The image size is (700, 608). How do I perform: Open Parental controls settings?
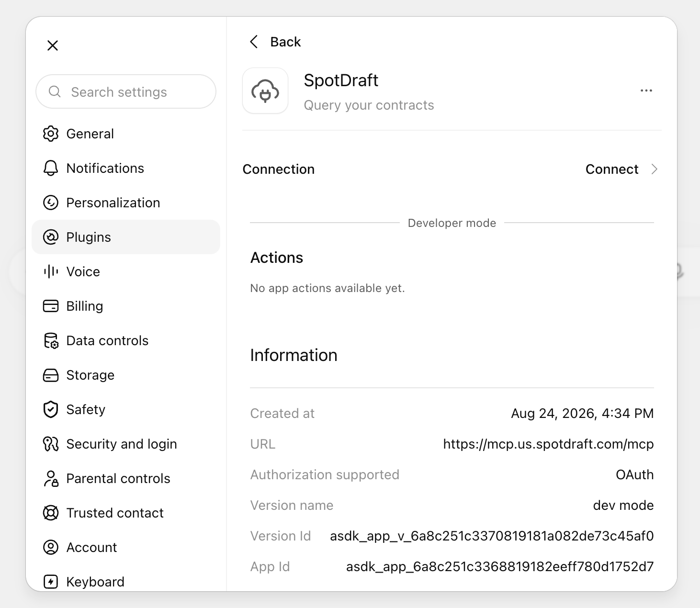[126, 478]
